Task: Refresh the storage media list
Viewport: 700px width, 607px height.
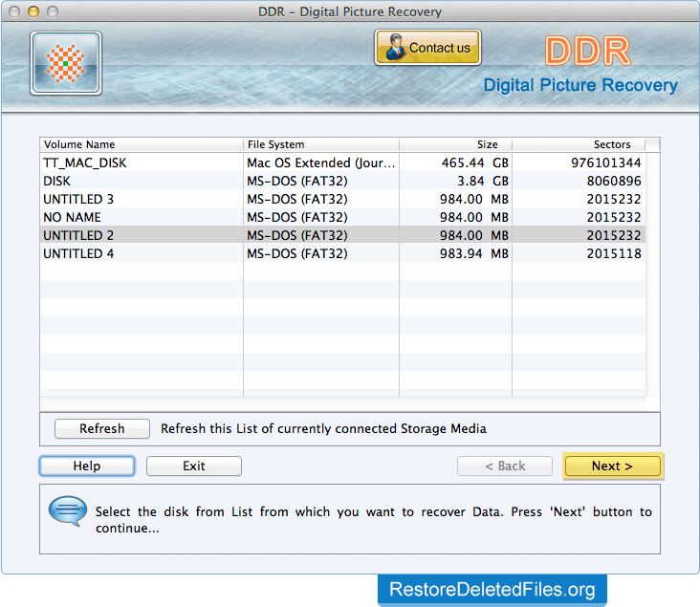Action: coord(101,428)
